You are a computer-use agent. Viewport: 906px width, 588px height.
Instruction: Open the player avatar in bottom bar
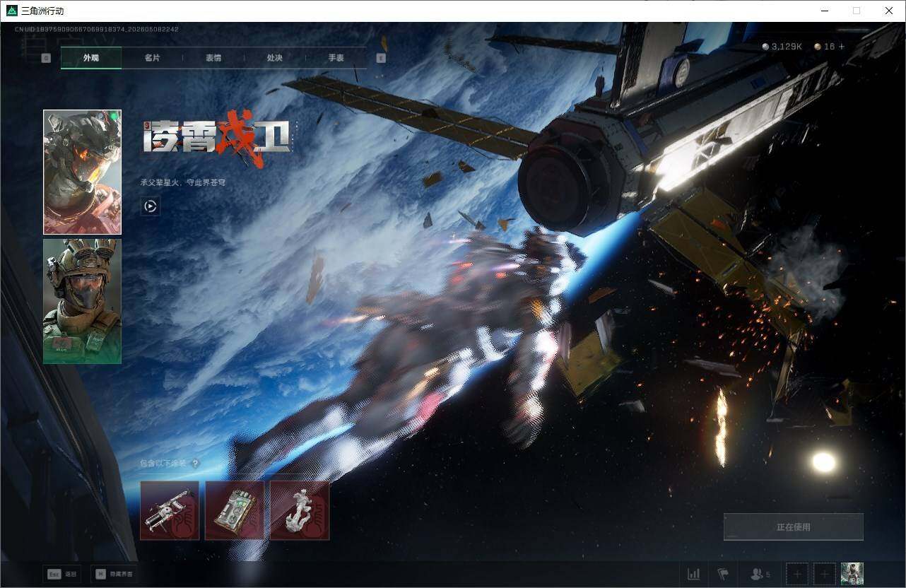coord(852,574)
